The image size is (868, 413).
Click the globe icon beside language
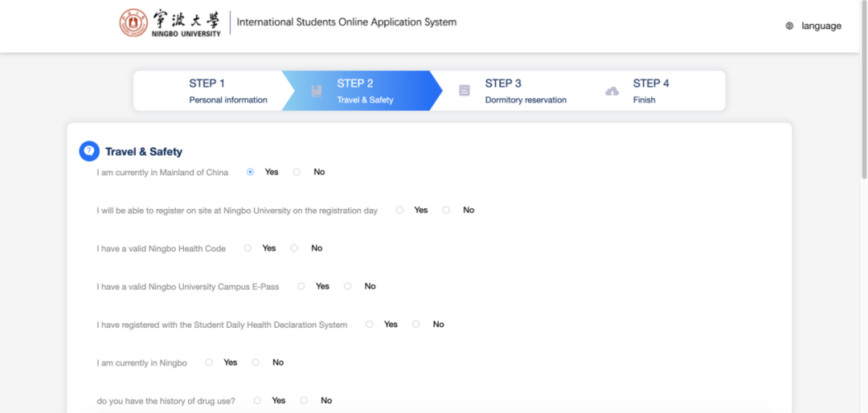click(x=789, y=26)
